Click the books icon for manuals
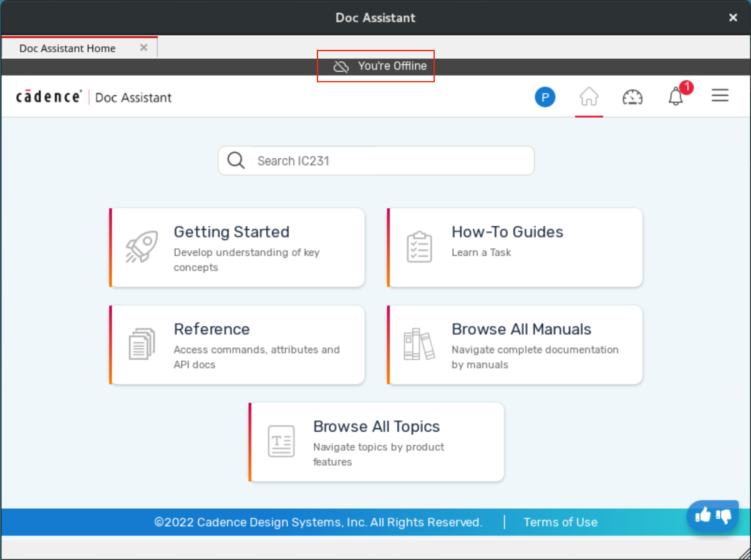 (x=419, y=344)
